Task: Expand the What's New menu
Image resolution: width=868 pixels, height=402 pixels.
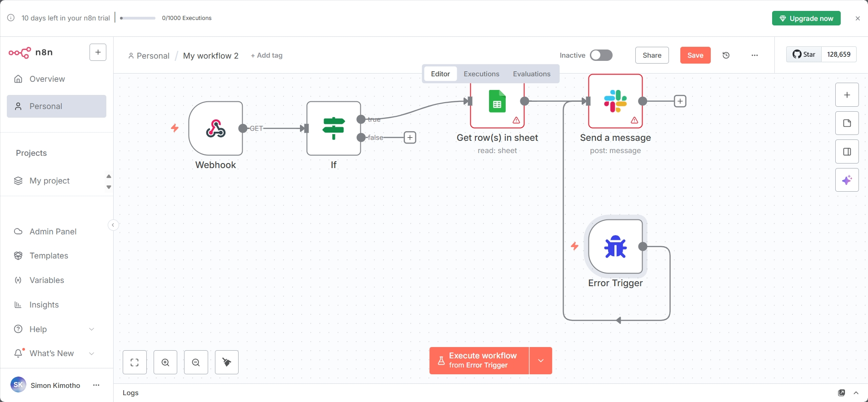Action: [x=56, y=353]
